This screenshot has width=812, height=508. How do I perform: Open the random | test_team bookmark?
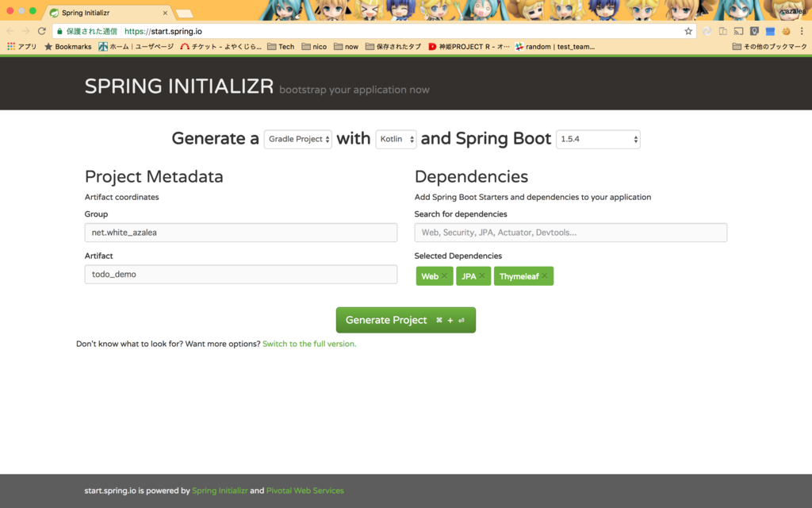coord(554,47)
